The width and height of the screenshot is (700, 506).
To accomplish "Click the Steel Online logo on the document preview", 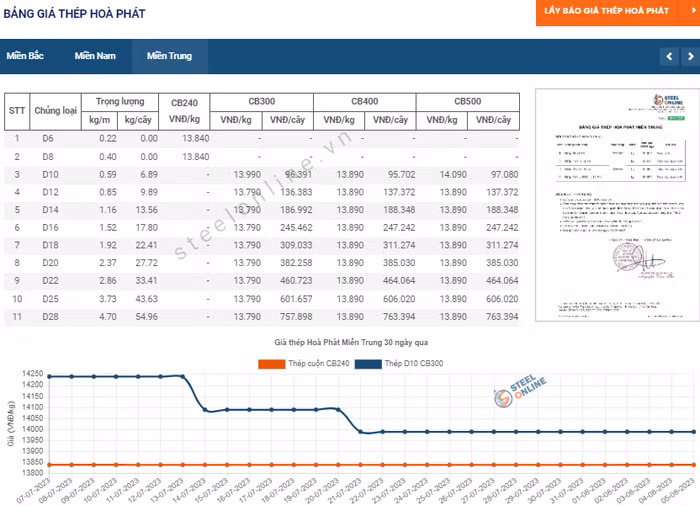I will [x=658, y=101].
